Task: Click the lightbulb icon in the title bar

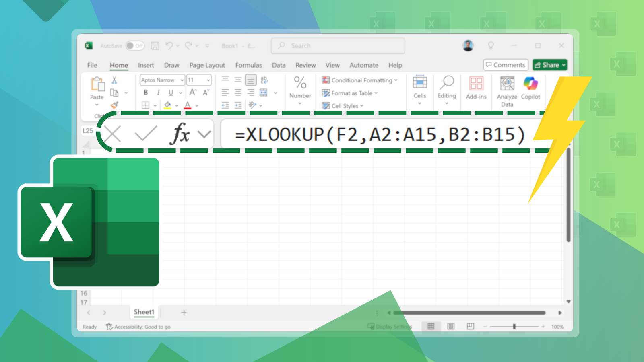Action: click(x=491, y=46)
